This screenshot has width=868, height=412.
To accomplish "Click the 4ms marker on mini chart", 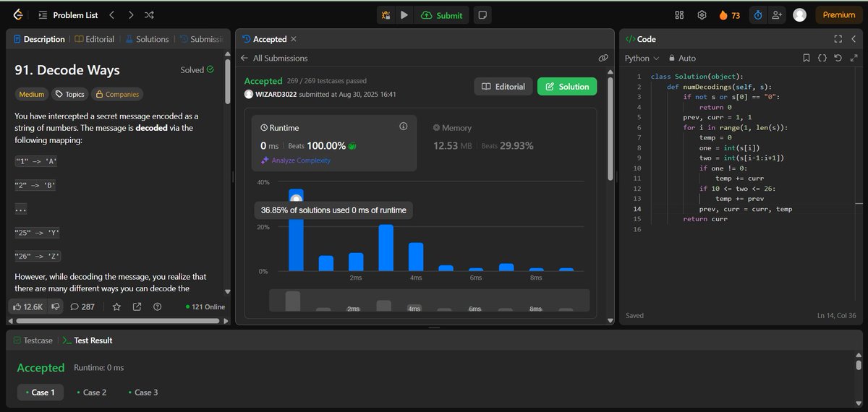I will click(x=414, y=309).
